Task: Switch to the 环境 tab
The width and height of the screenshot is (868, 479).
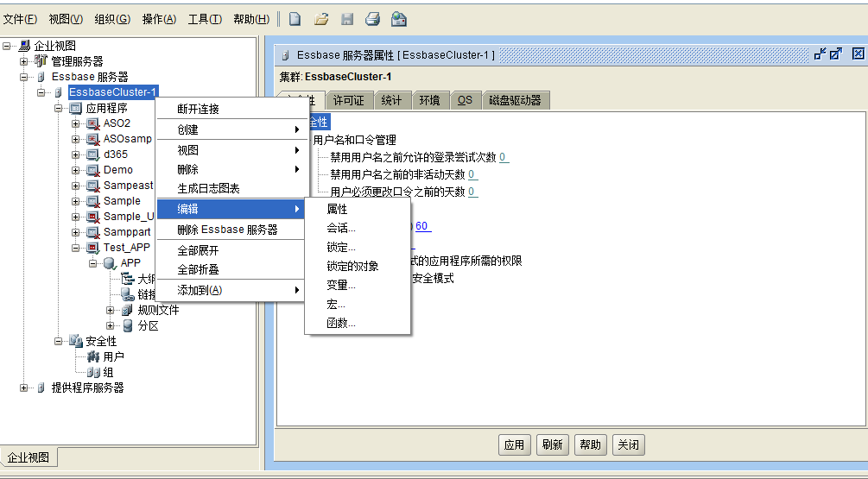Action: (429, 100)
